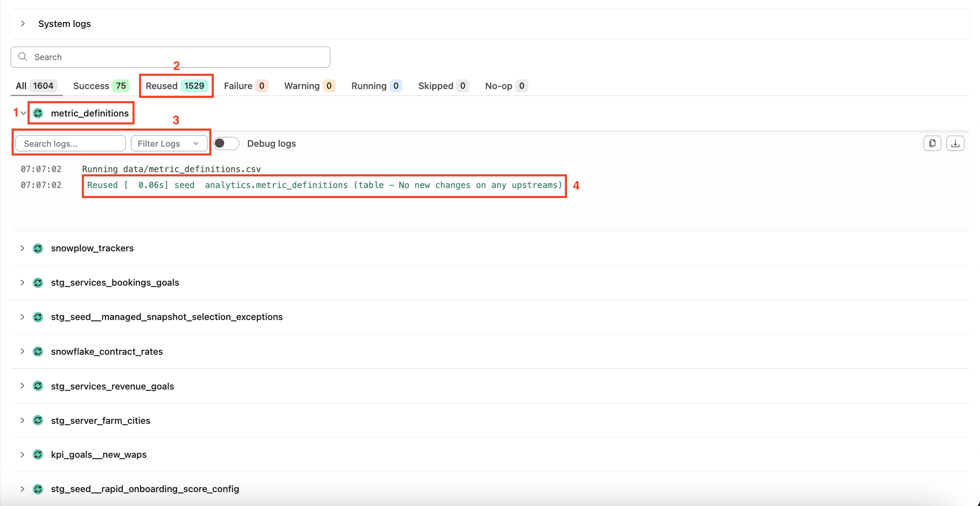Enable the Debug logs toggle
This screenshot has height=506, width=980.
(x=226, y=143)
